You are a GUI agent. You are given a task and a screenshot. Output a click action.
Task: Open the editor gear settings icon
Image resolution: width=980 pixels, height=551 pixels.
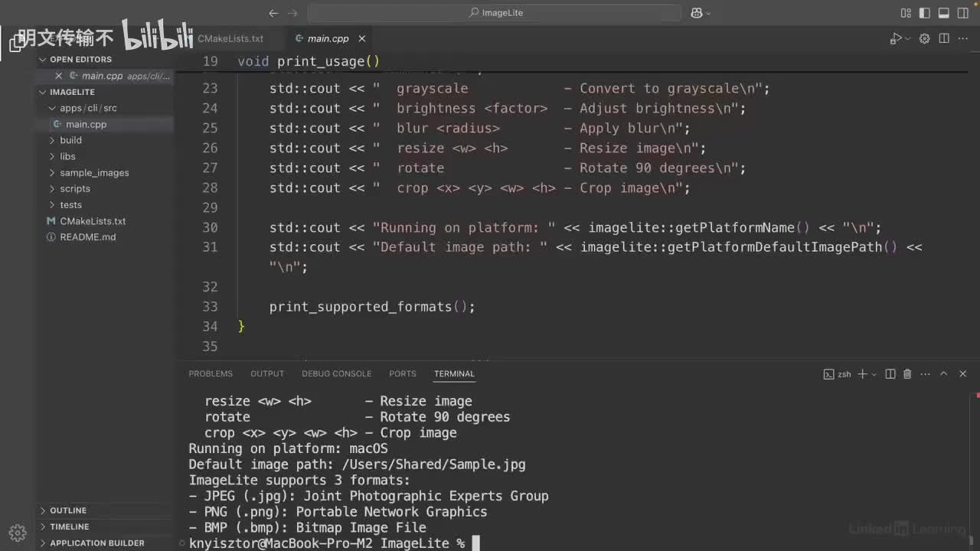[924, 38]
